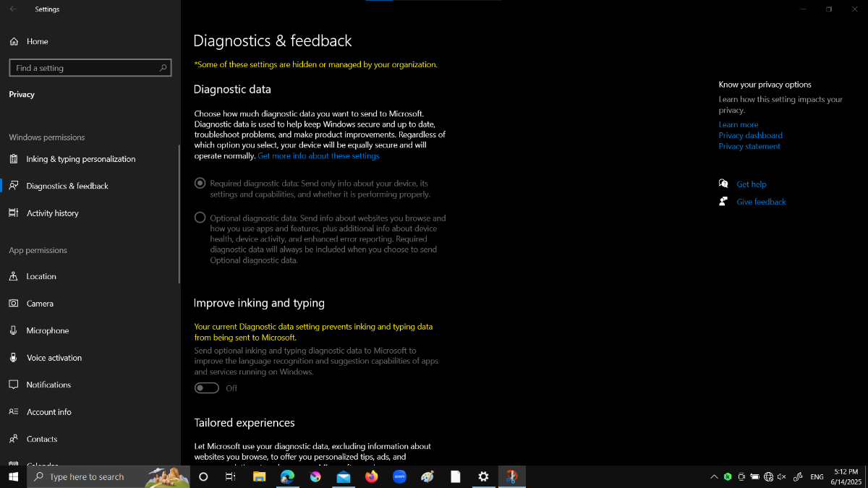868x488 pixels.
Task: Switch input language via ENG indicator
Action: click(x=817, y=477)
